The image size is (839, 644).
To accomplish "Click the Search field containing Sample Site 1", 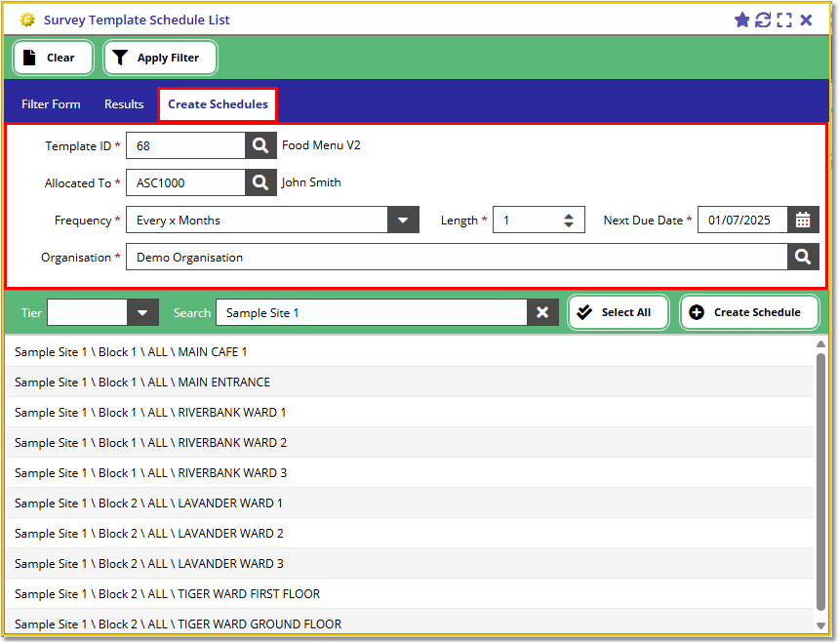I will pyautogui.click(x=372, y=312).
